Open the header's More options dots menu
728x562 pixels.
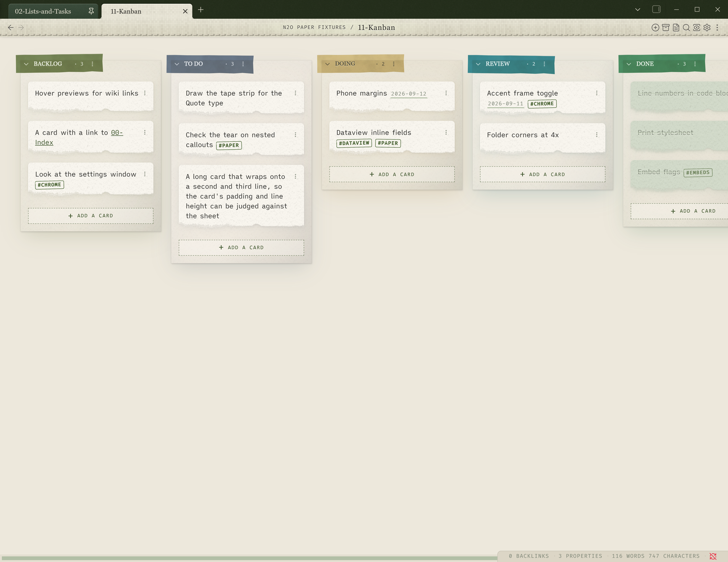(x=717, y=28)
